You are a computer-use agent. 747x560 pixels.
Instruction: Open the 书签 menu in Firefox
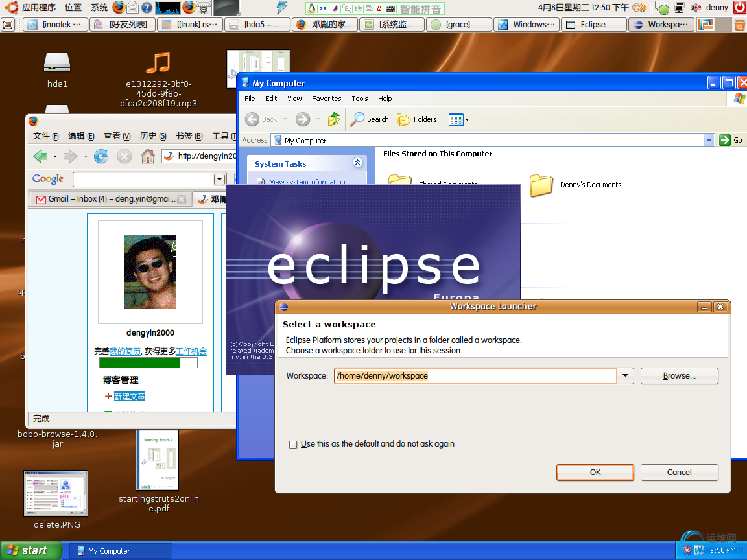pos(189,136)
